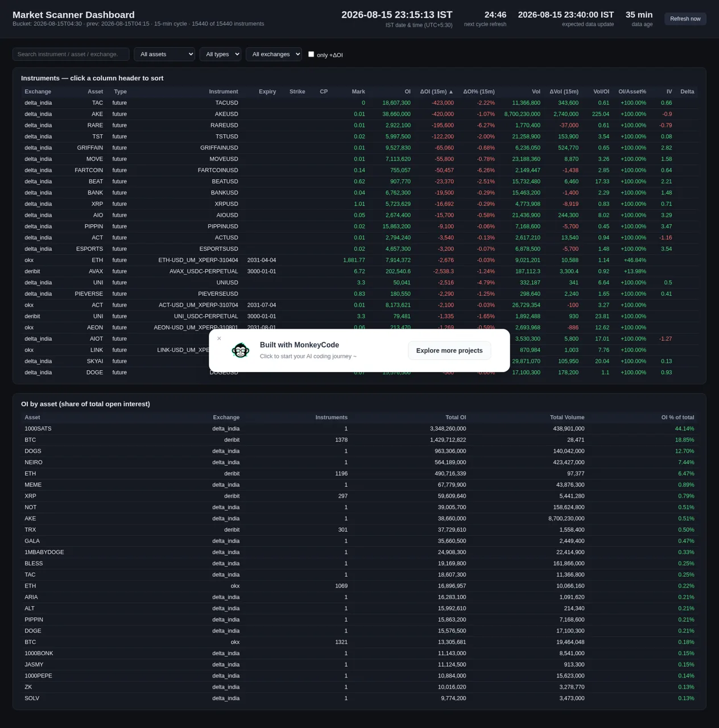Click the SOLV asset row

(x=359, y=698)
